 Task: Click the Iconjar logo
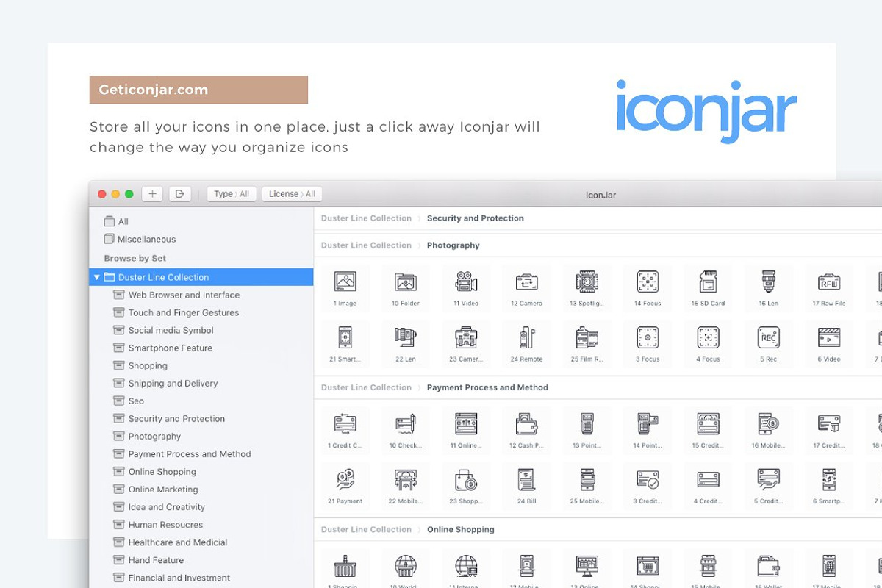tap(706, 110)
